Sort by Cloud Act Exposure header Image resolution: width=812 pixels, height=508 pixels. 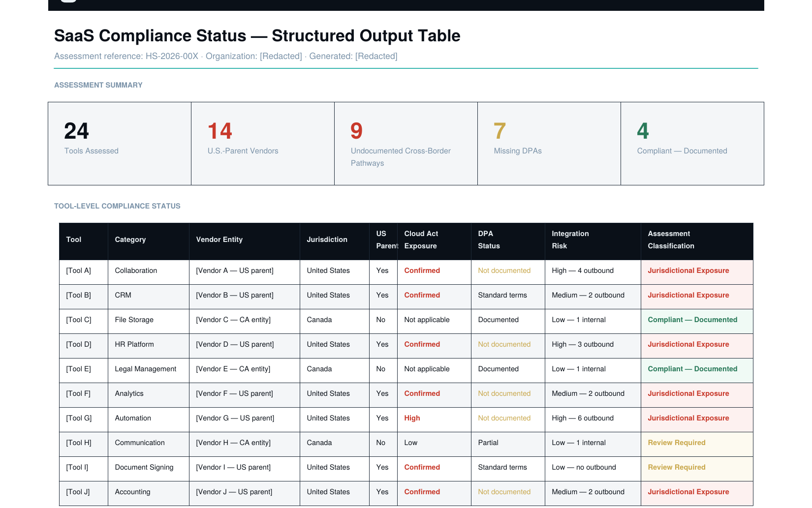click(421, 240)
